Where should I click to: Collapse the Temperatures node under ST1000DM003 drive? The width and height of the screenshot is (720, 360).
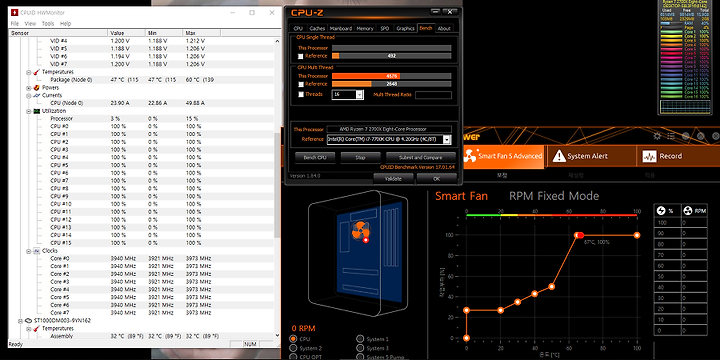point(29,329)
